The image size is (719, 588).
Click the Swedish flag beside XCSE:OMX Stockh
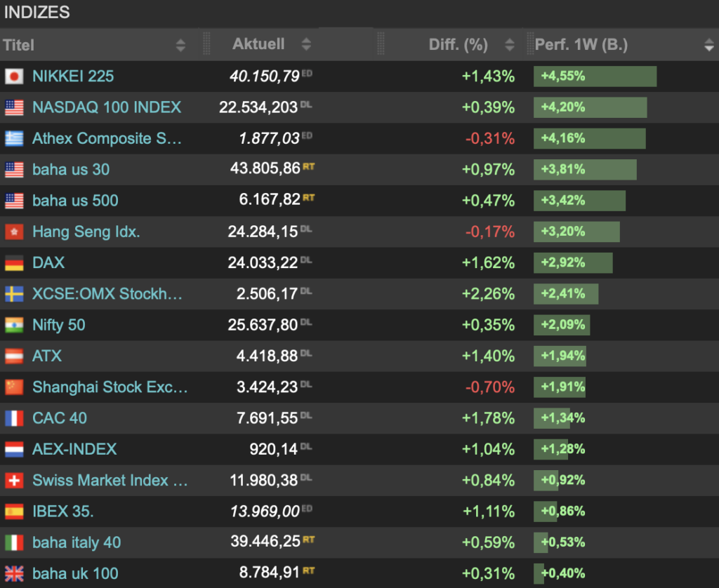click(14, 294)
